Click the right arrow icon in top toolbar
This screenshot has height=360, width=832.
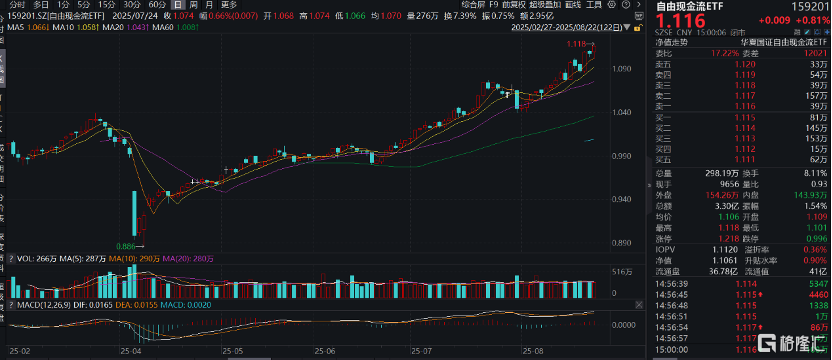pyautogui.click(x=639, y=5)
